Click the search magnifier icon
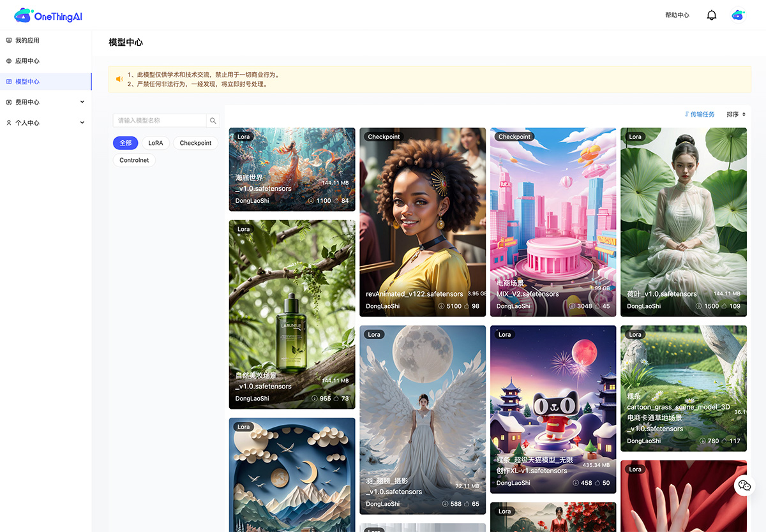Viewport: 766px width, 532px height. click(213, 121)
